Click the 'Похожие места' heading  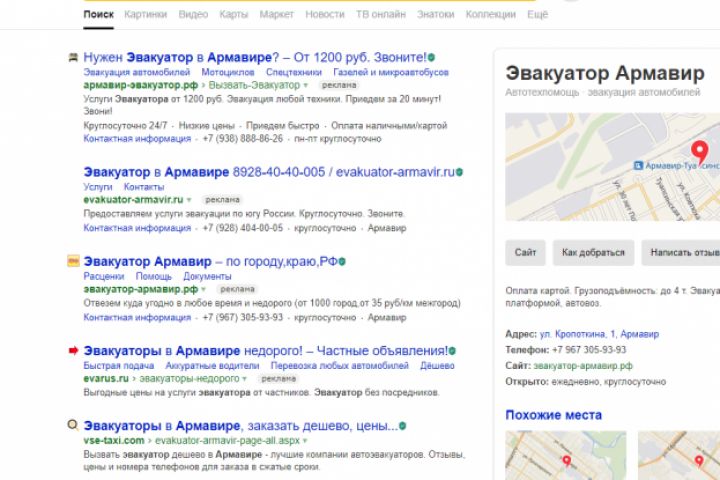pyautogui.click(x=553, y=415)
